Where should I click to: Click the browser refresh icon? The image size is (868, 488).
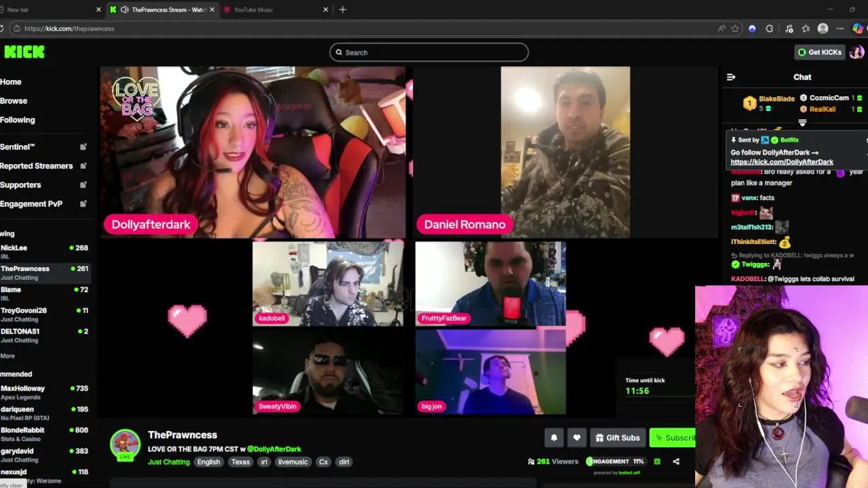1,28
